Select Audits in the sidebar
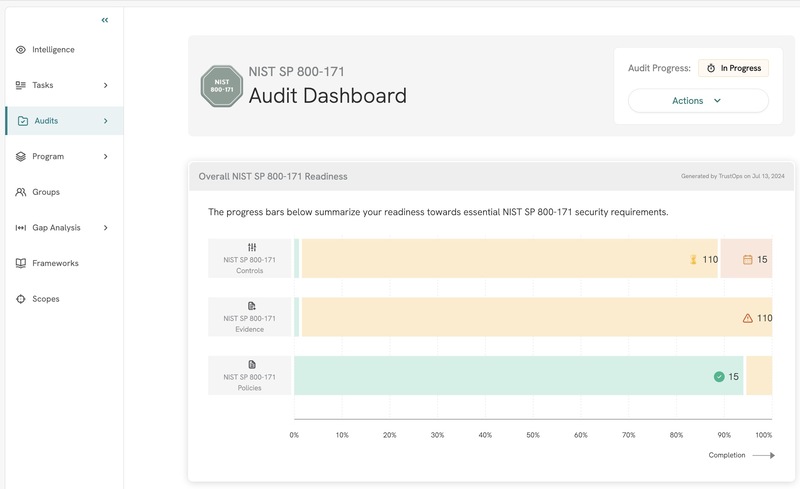The image size is (800, 489). 64,121
